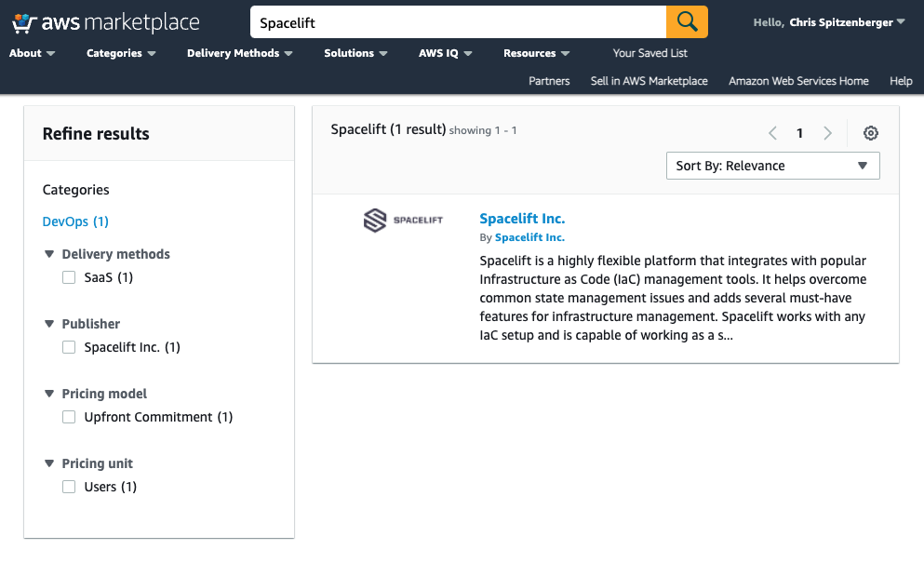This screenshot has width=924, height=563.
Task: Open the AWS Marketplace home logo
Action: pos(106,23)
